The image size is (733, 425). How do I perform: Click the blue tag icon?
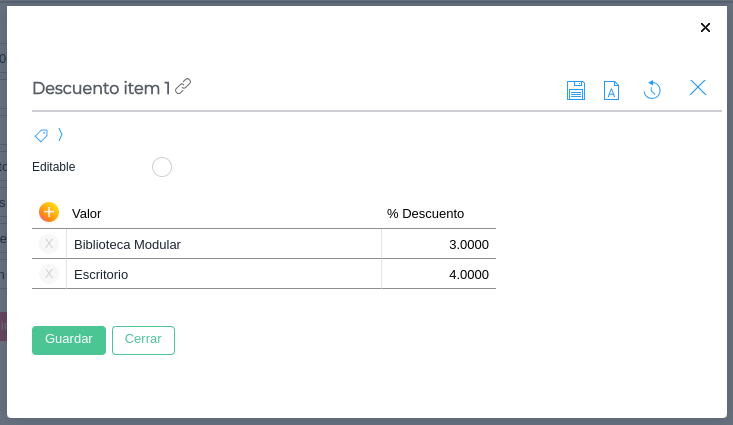click(41, 135)
